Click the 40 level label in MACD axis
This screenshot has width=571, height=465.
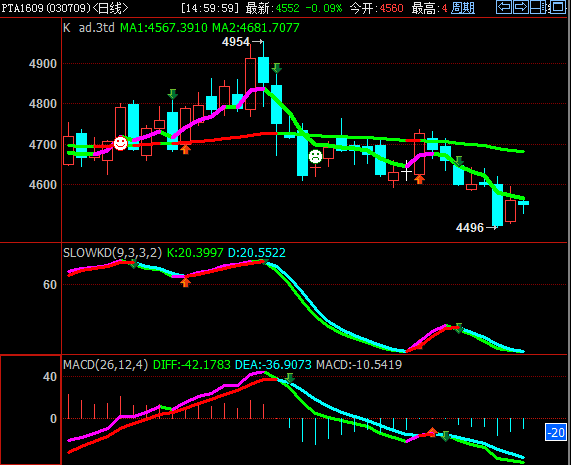(x=50, y=377)
